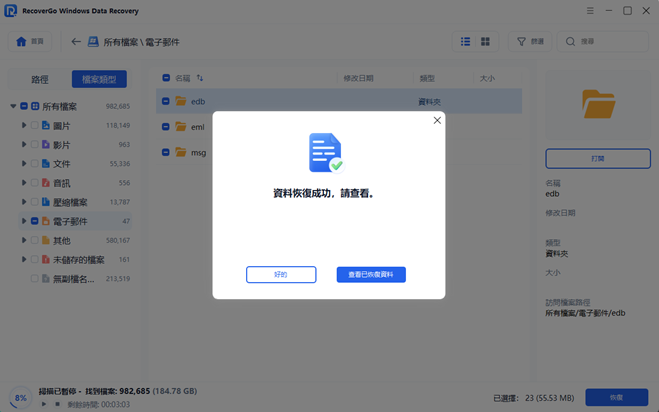The height and width of the screenshot is (412, 659).
Task: Click the search input field
Action: [x=603, y=42]
